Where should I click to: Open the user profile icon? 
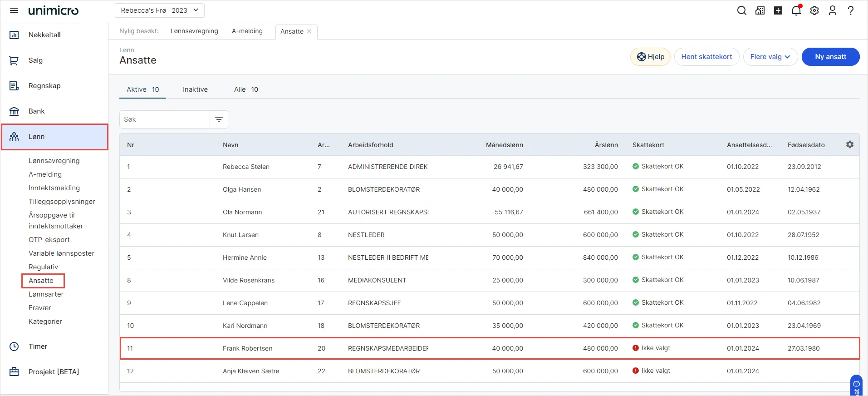832,10
